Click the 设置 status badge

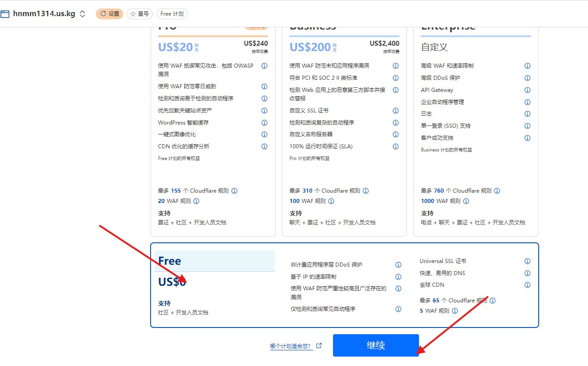point(109,14)
